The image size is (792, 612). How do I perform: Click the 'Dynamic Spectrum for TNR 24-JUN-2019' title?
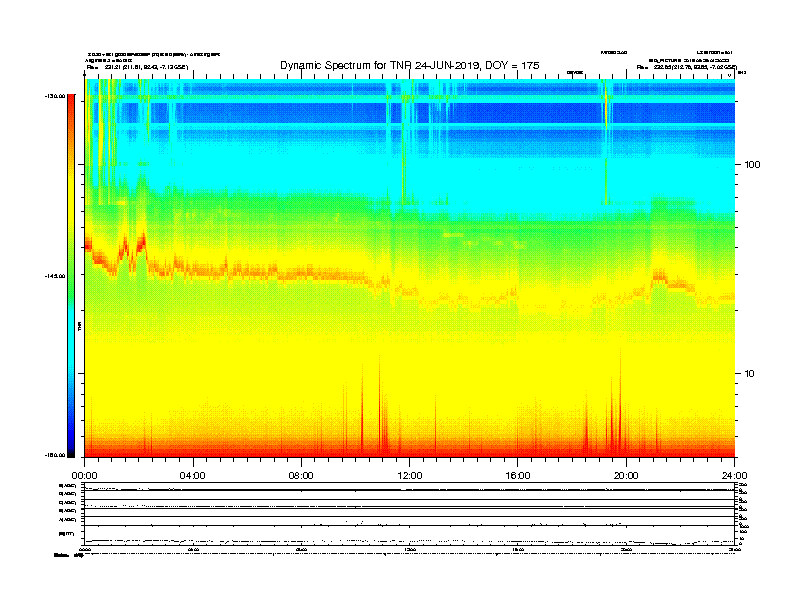(x=410, y=65)
